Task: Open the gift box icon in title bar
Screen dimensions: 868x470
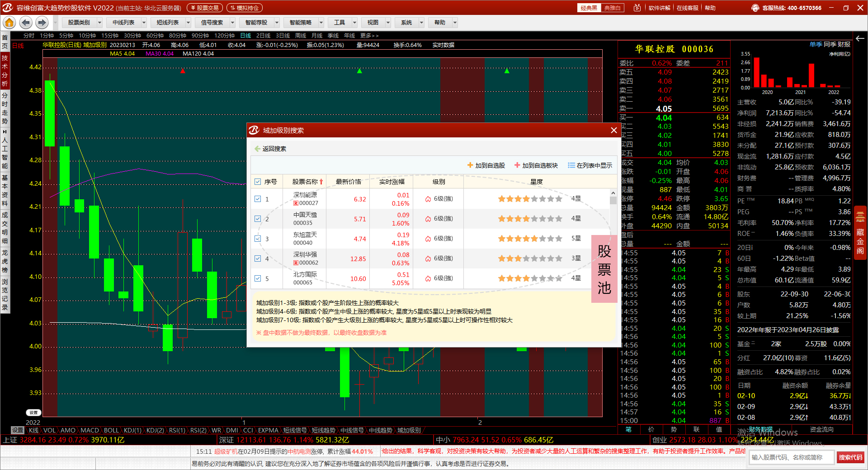Action: [637, 8]
